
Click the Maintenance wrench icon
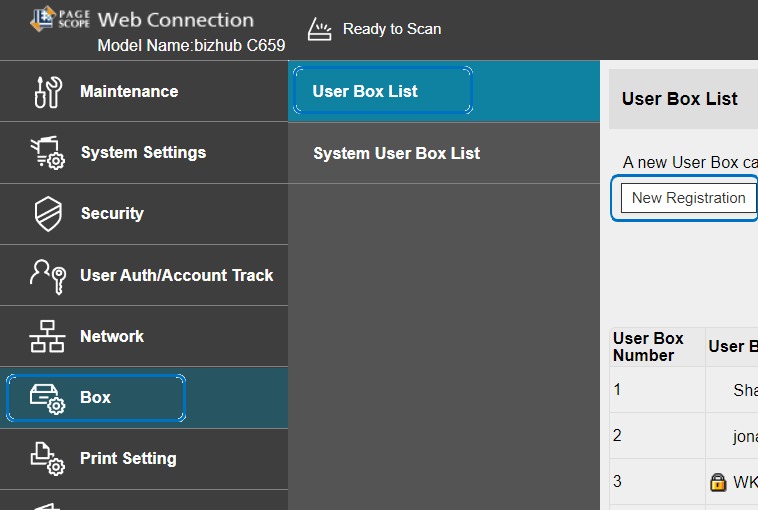[x=47, y=91]
